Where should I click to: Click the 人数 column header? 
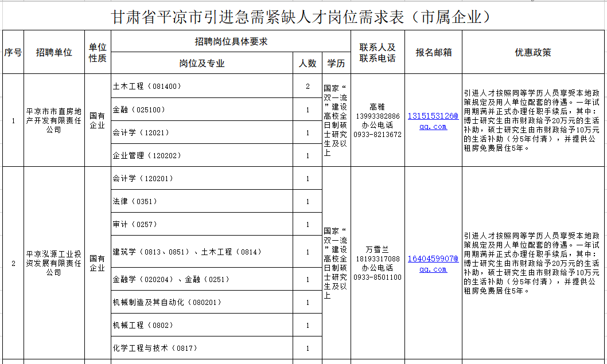[308, 63]
